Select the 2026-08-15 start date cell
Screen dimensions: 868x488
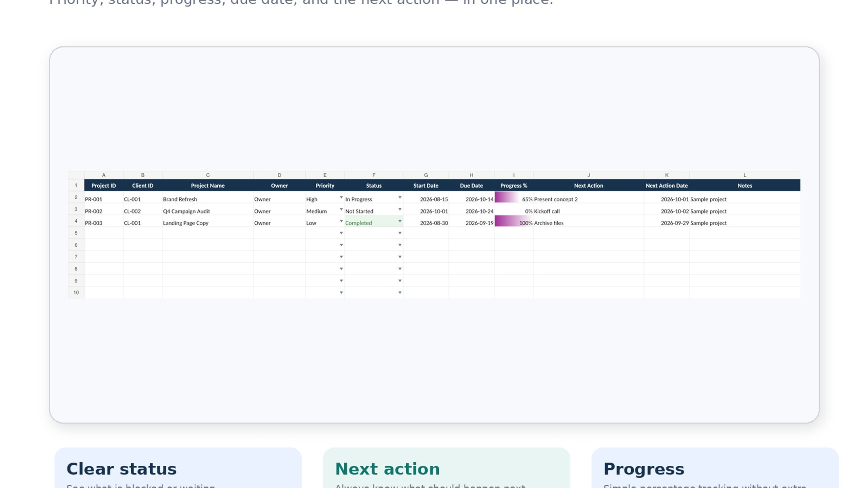coord(426,198)
